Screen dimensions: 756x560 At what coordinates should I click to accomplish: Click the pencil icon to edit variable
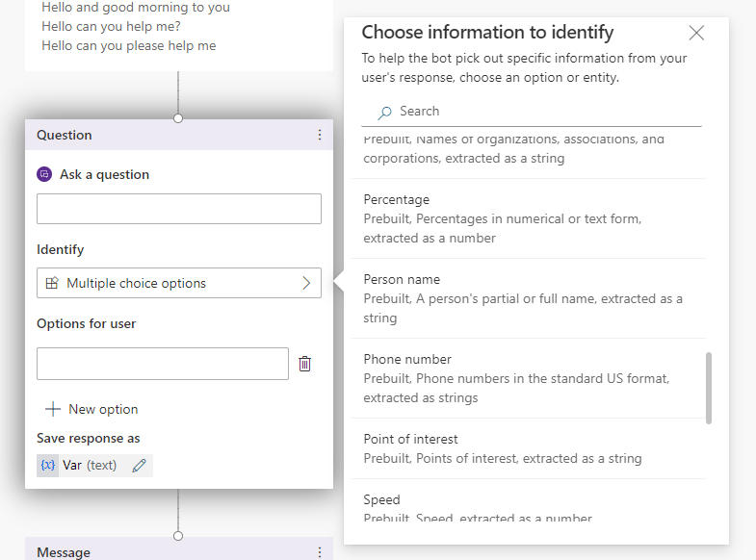click(140, 466)
